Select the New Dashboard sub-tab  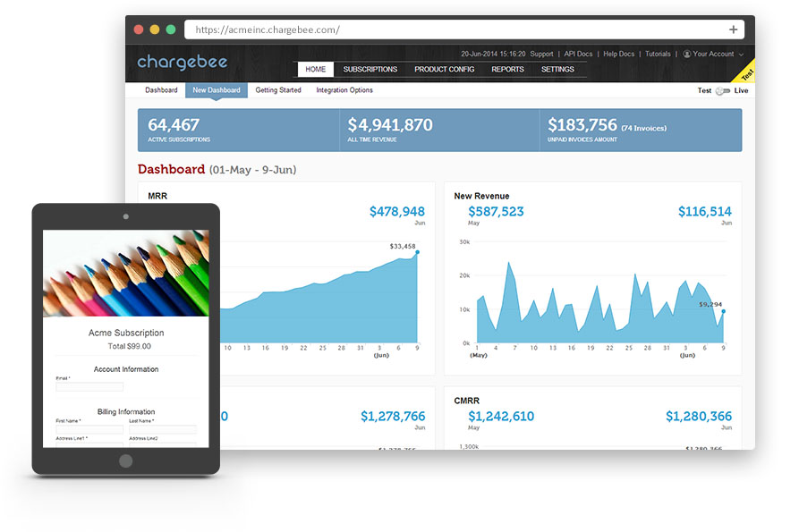pyautogui.click(x=216, y=90)
